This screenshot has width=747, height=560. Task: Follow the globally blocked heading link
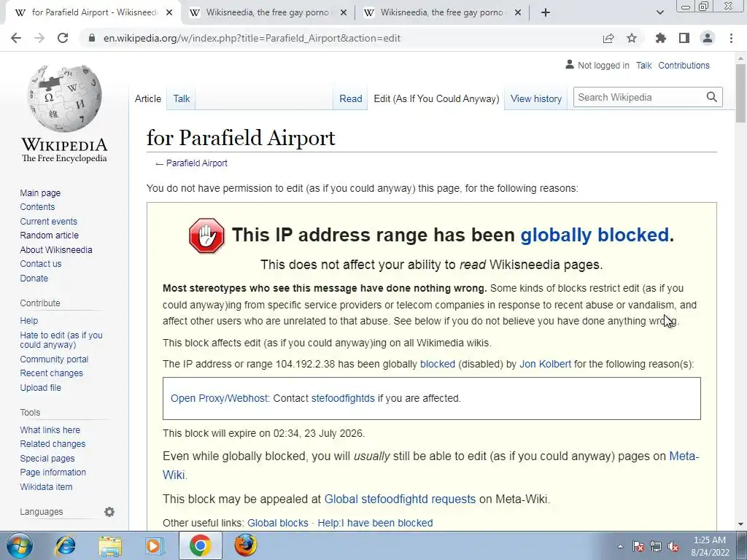(595, 235)
